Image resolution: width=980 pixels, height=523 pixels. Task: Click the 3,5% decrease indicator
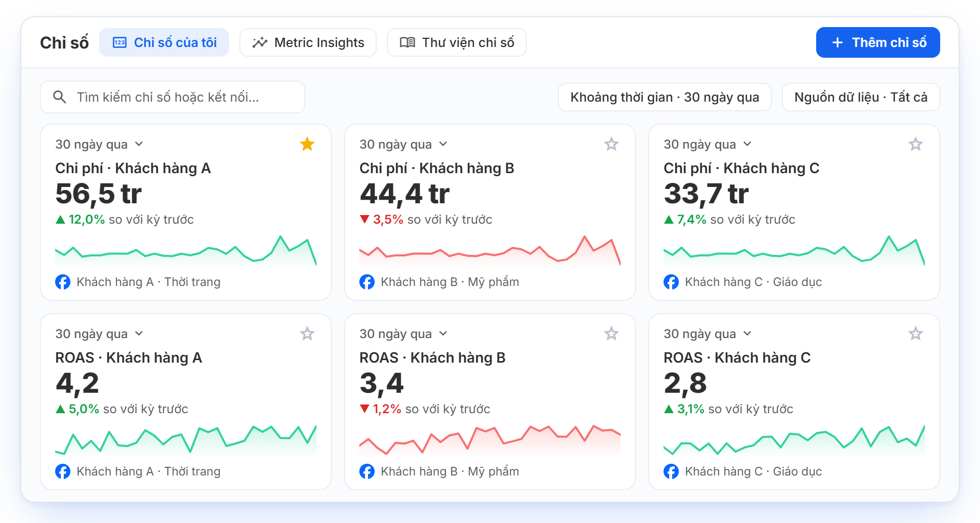point(381,220)
